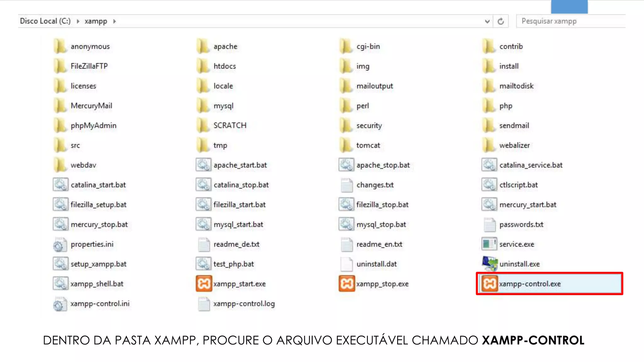Select the catalina_stop.bat file name

click(x=241, y=185)
